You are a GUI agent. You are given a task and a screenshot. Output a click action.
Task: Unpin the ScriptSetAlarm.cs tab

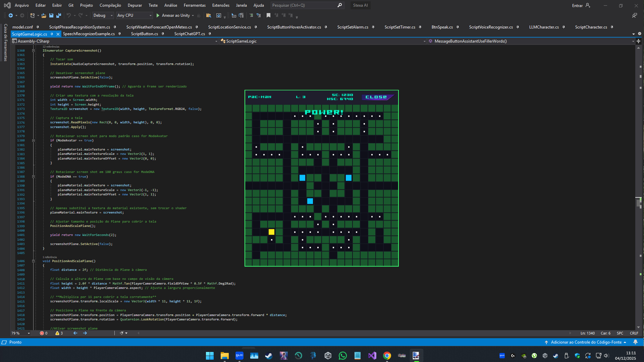(x=372, y=27)
